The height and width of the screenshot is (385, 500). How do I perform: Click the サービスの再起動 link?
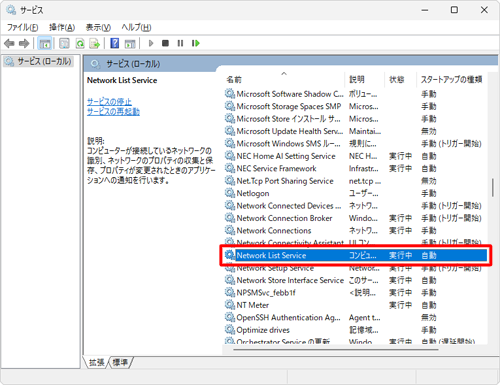click(113, 111)
